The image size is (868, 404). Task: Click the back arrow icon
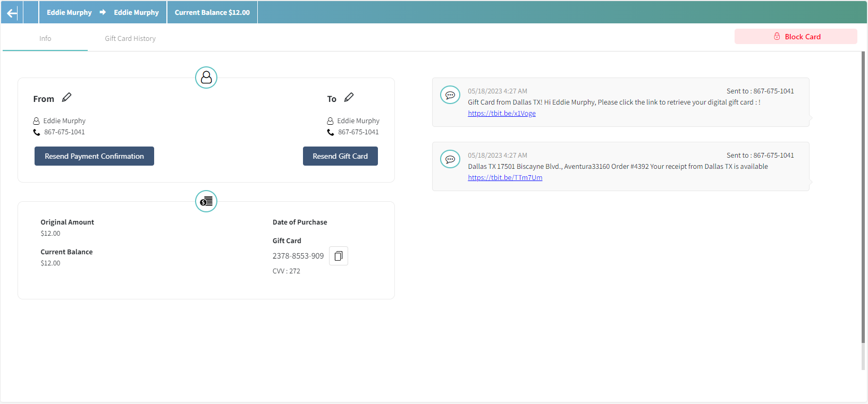(x=12, y=13)
